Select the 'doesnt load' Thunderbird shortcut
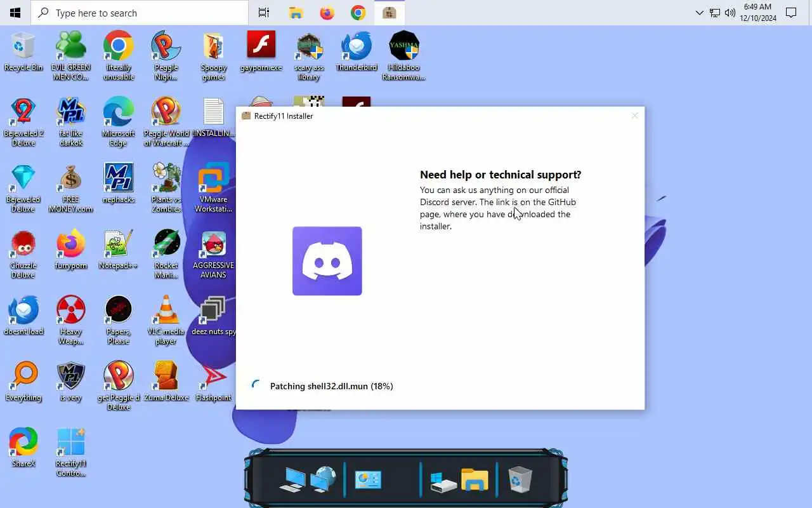This screenshot has height=508, width=812. click(x=23, y=316)
